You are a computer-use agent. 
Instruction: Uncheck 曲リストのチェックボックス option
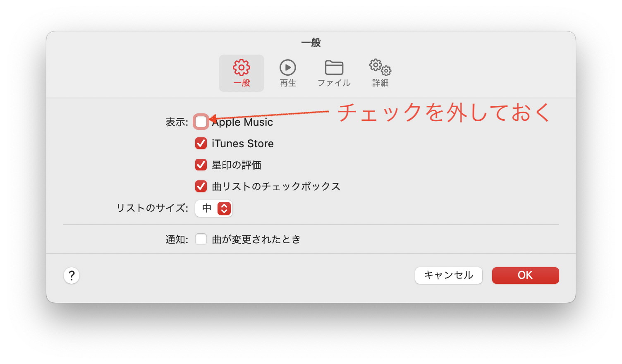tap(201, 186)
